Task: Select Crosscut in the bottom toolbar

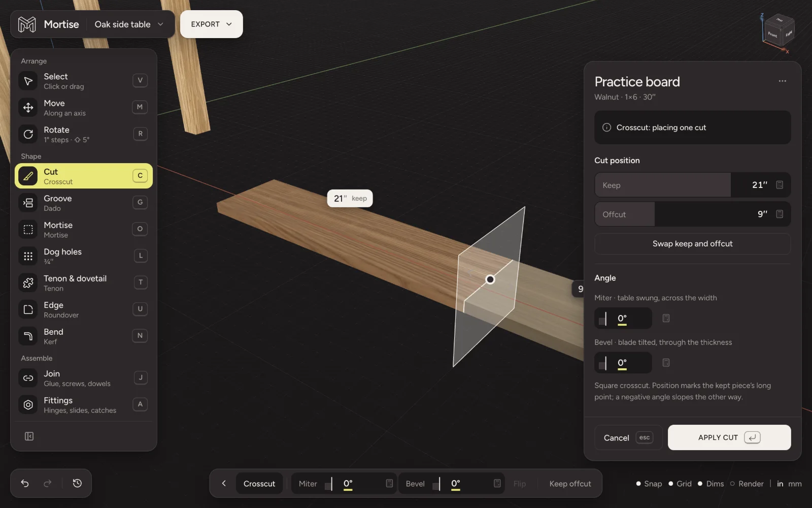Action: [259, 484]
